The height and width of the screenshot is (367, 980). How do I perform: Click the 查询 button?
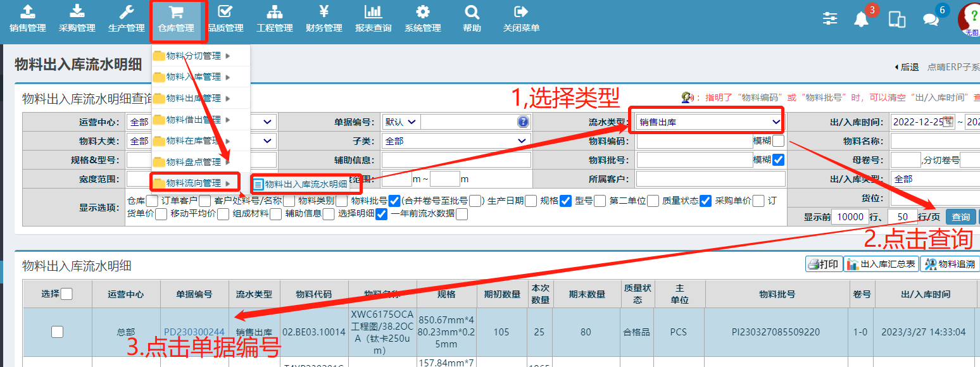960,217
